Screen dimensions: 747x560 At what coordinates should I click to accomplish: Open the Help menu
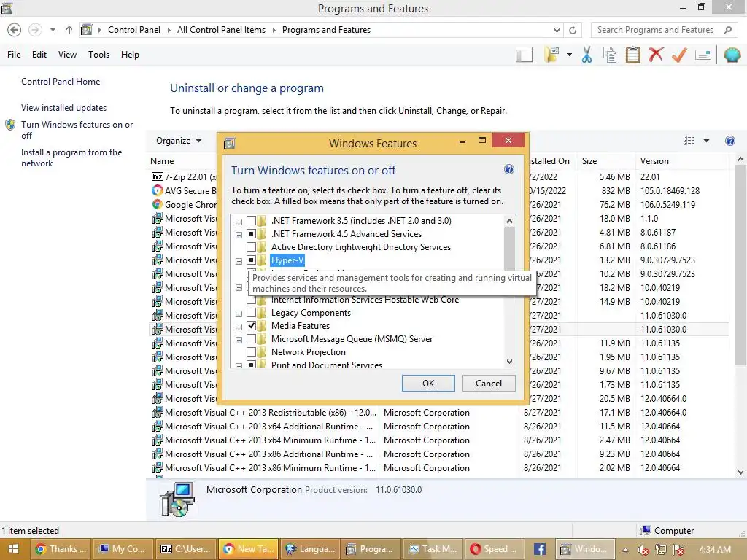tap(130, 55)
